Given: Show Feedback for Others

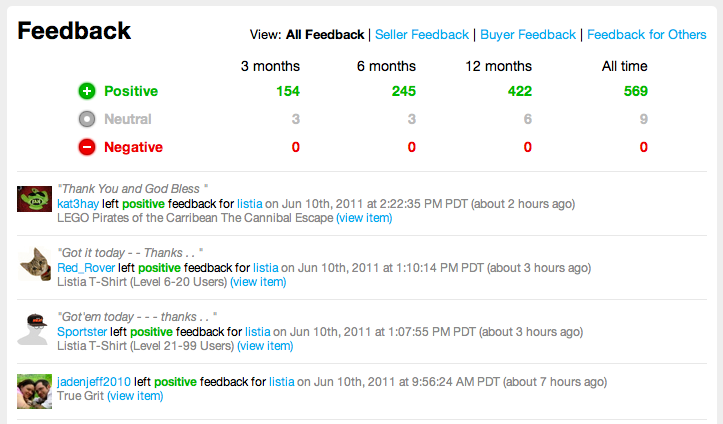Looking at the screenshot, I should click(x=646, y=35).
